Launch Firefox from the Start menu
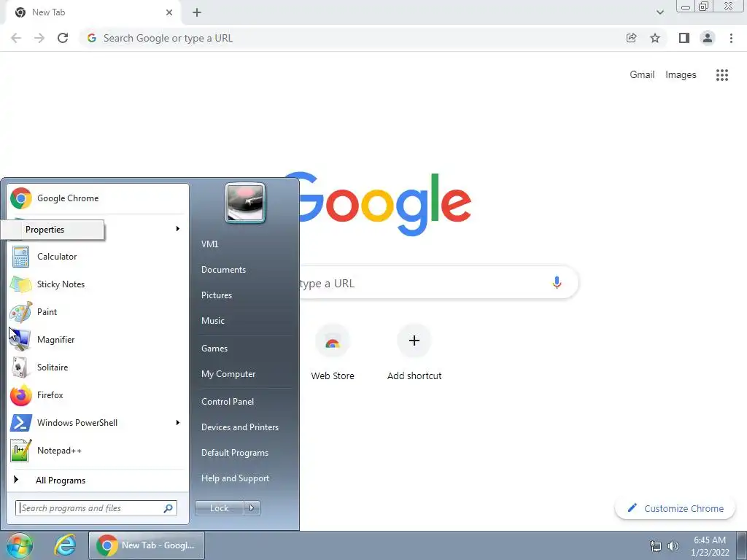Screen dimensions: 747x560 coord(98,394)
